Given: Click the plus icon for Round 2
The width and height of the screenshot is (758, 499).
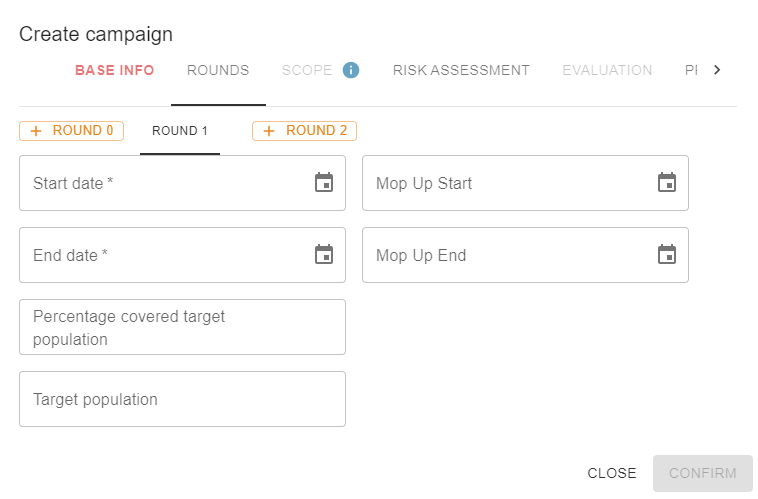Looking at the screenshot, I should pos(269,131).
